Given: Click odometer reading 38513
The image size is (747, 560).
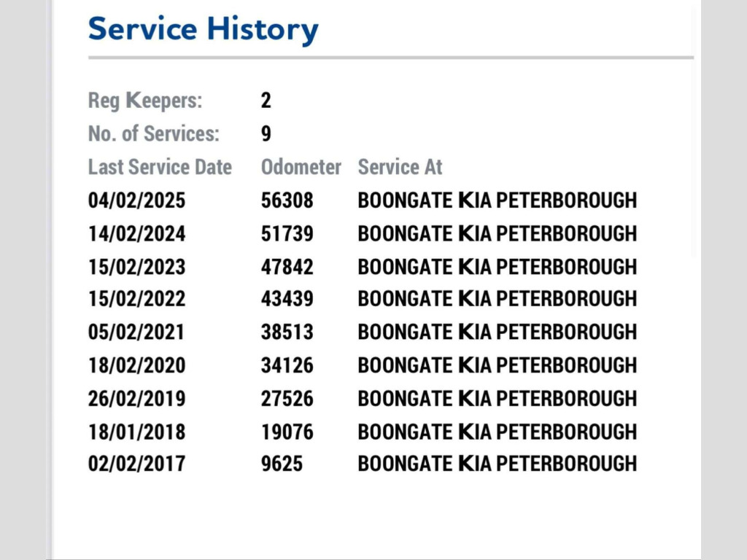Looking at the screenshot, I should point(287,332).
